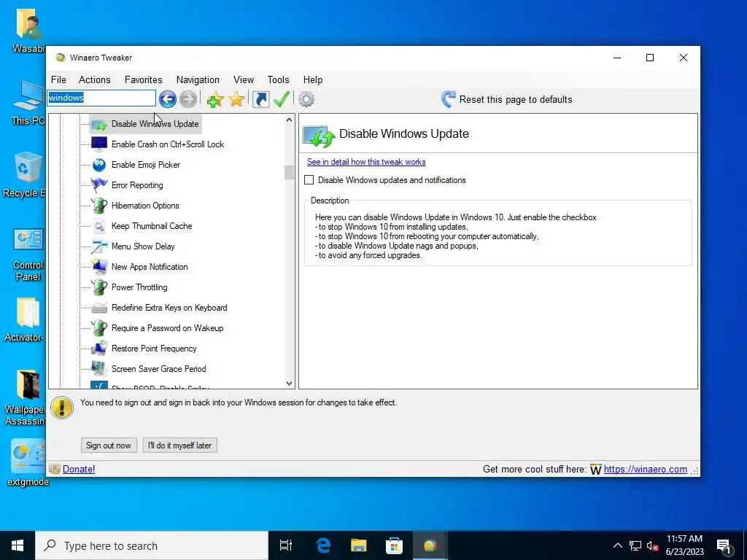This screenshot has height=560, width=747.
Task: Select Menu Show Delay tree item
Action: [143, 246]
